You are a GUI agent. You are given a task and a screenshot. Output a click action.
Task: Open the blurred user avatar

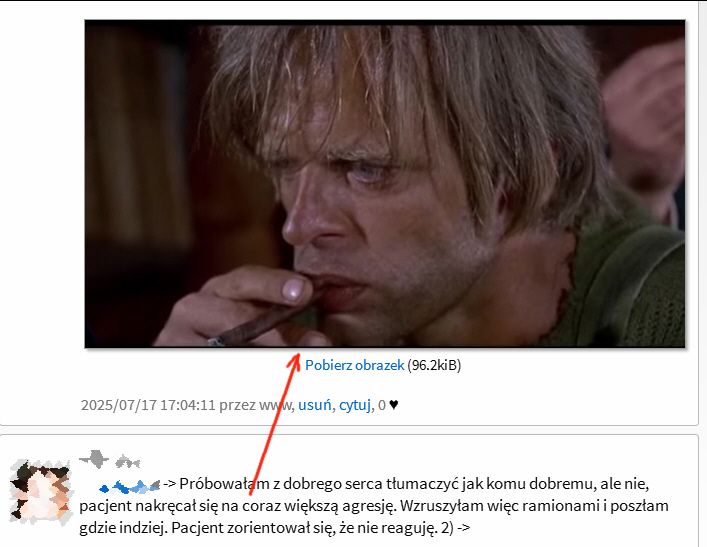pyautogui.click(x=41, y=491)
